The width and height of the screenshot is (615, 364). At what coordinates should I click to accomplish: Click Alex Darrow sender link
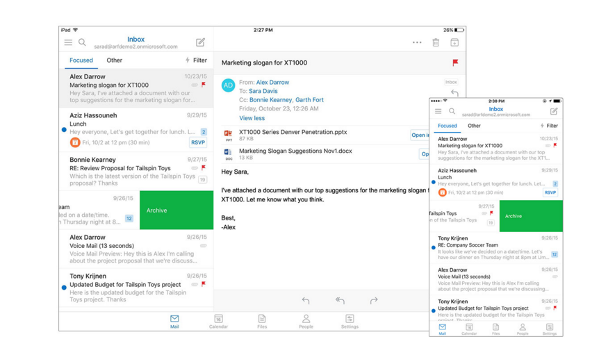[x=272, y=83]
